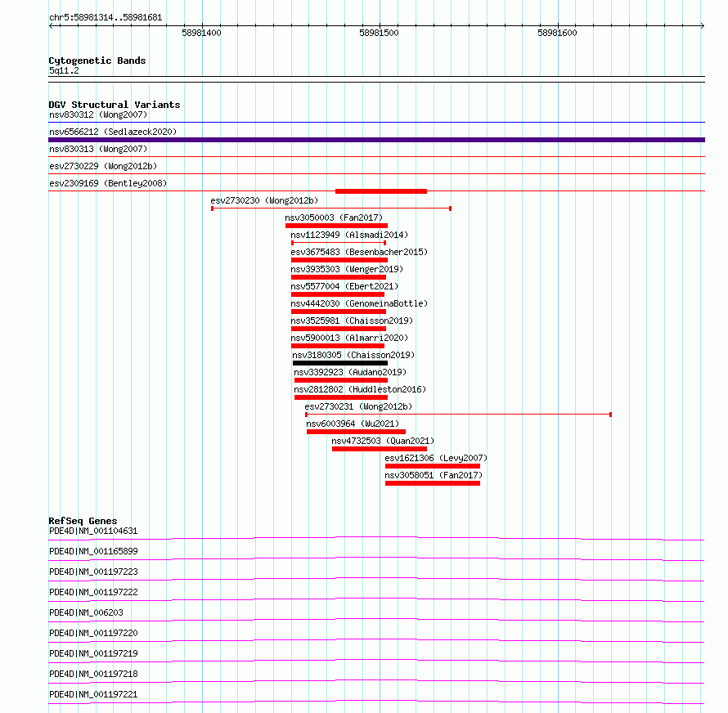Open transcript PDE4D|NM_001197220
This screenshot has height=713, width=728.
click(x=93, y=633)
